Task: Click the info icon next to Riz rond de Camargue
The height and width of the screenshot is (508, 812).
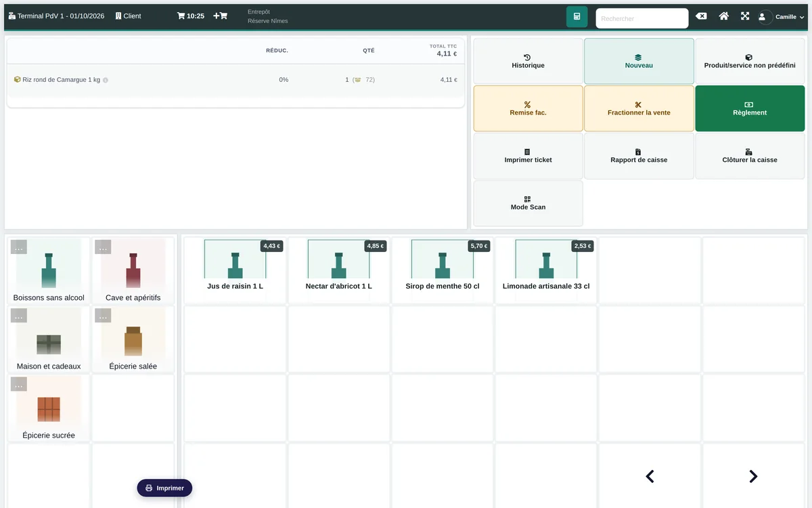Action: point(106,80)
